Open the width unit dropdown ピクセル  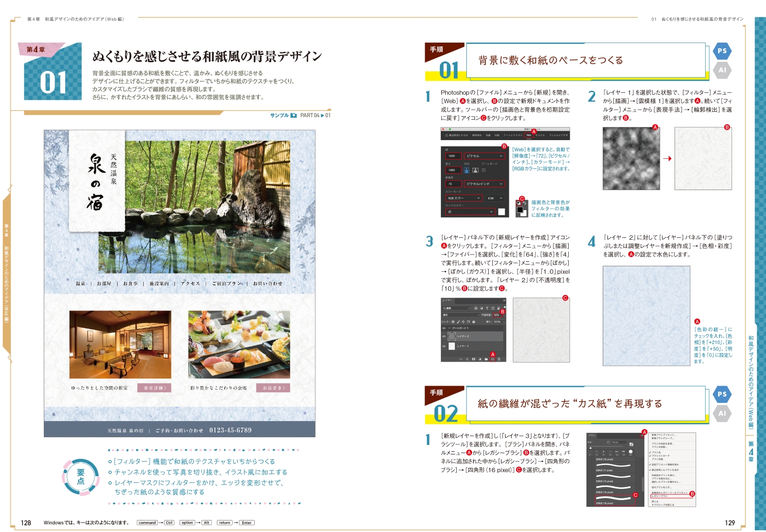[x=484, y=156]
